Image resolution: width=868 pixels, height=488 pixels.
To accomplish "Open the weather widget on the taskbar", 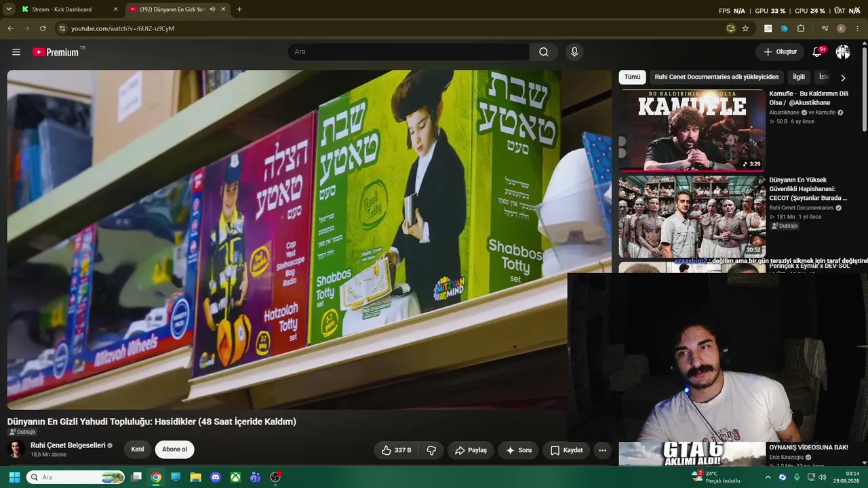I will (716, 477).
